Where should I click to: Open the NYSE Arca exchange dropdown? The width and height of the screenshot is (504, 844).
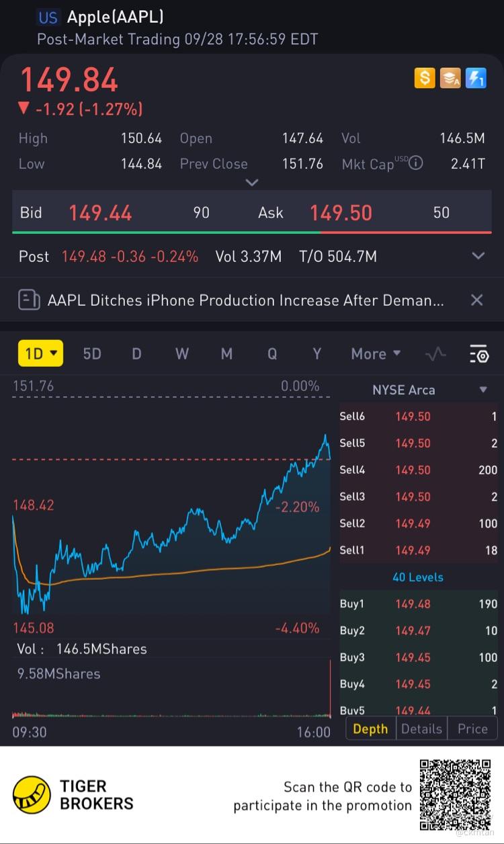483,390
